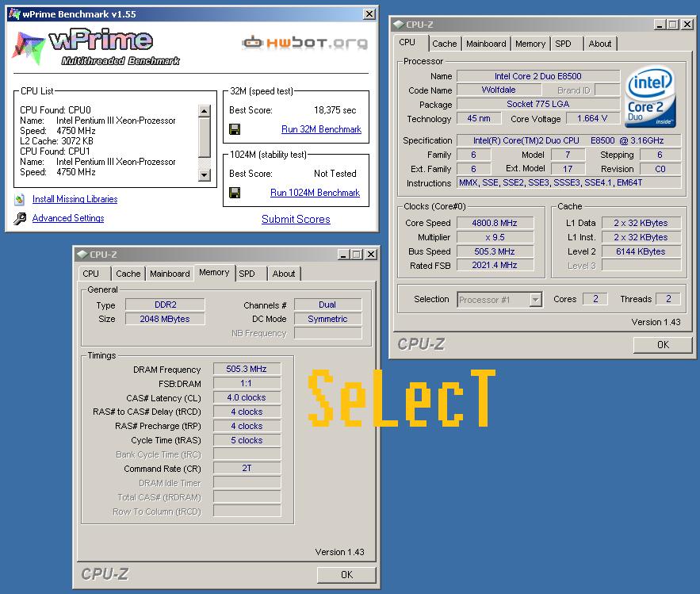The height and width of the screenshot is (594, 700).
Task: Click the memory Size field 2048 MBytes
Action: point(165,319)
